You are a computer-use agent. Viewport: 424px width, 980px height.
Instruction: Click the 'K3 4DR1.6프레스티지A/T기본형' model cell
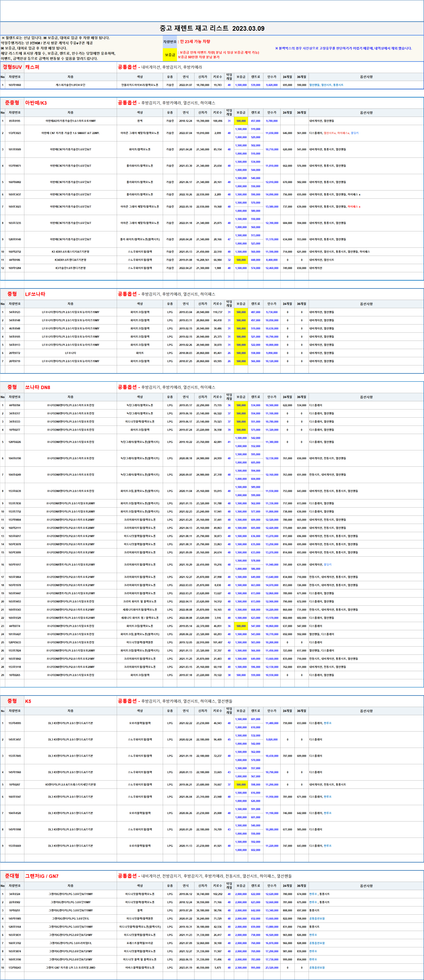click(71, 252)
